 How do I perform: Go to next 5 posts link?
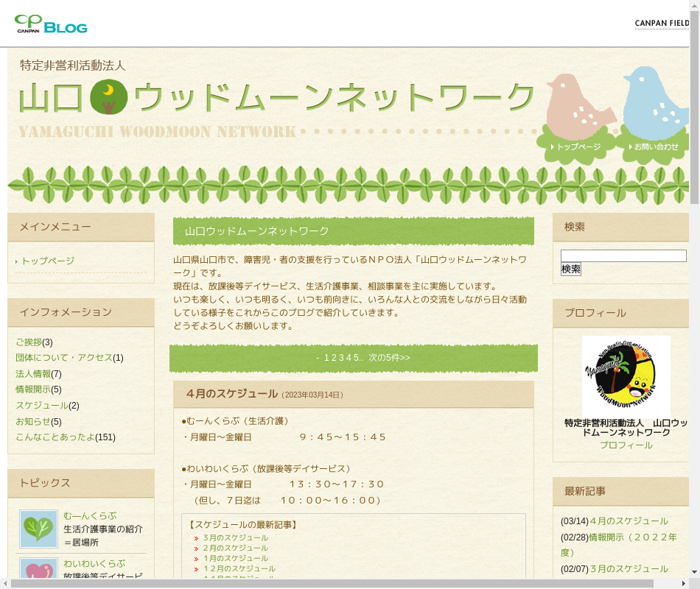click(x=389, y=358)
